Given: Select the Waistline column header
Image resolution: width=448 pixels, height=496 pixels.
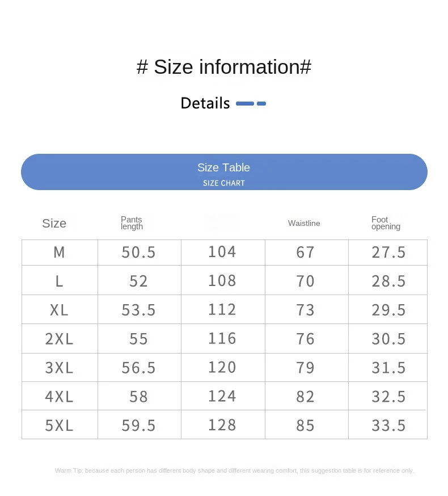Looking at the screenshot, I should pyautogui.click(x=304, y=224).
